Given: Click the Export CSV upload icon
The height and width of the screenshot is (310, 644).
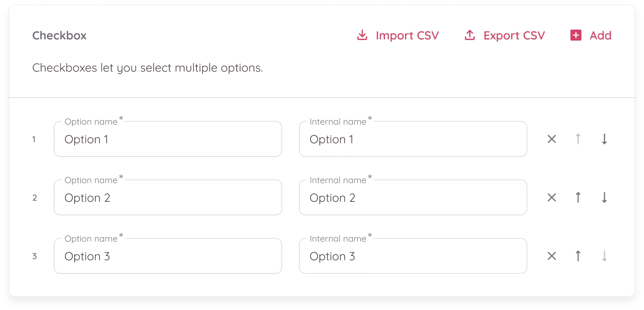Looking at the screenshot, I should pos(470,35).
